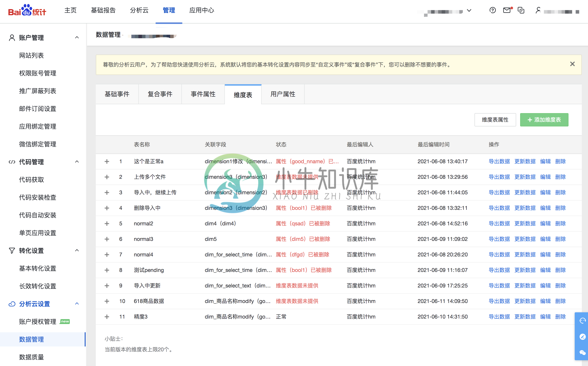Open 微信绑定管理 in the sidebar
The image size is (588, 366).
pyautogui.click(x=38, y=144)
